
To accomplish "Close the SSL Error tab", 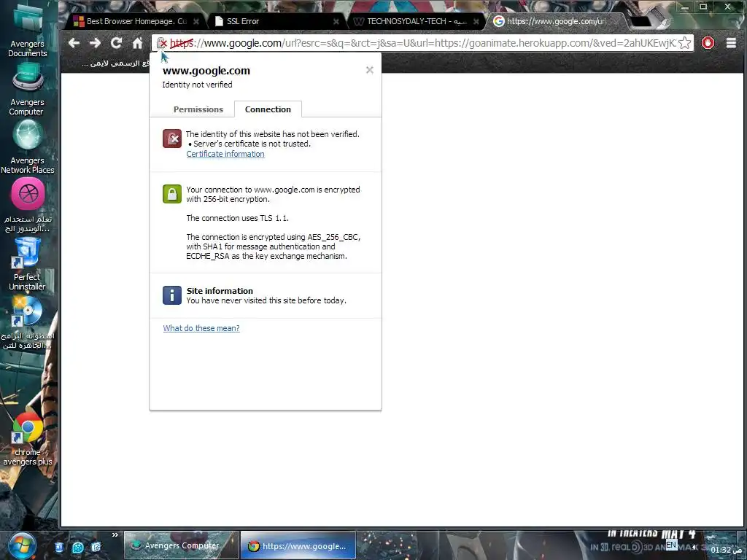I will (x=336, y=21).
